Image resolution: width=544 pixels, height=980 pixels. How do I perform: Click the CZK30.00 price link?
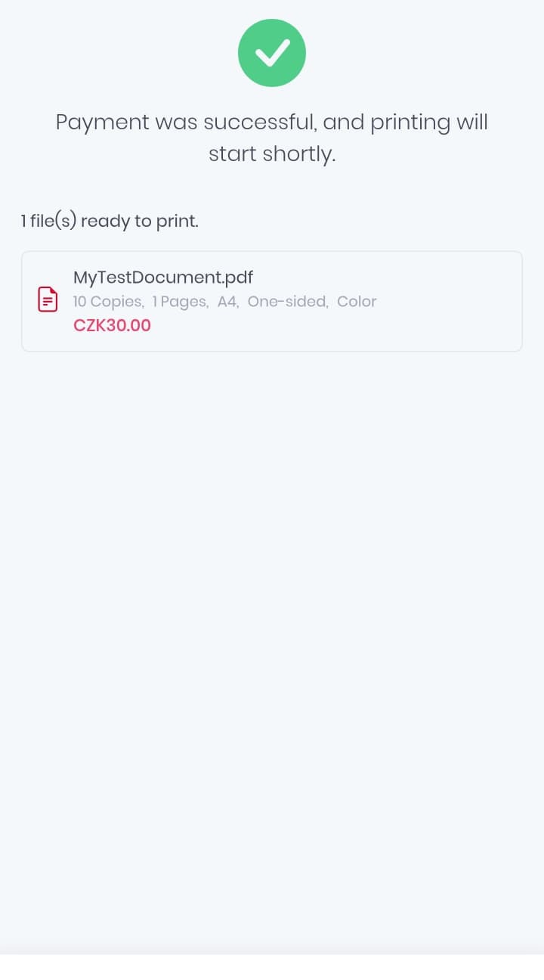tap(112, 325)
